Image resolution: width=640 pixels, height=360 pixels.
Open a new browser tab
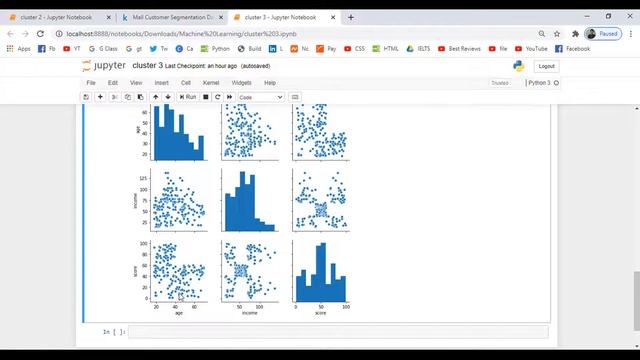click(x=351, y=18)
